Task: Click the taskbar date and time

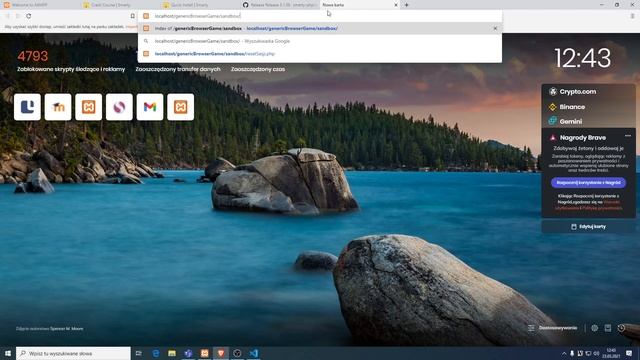Action: [611, 353]
